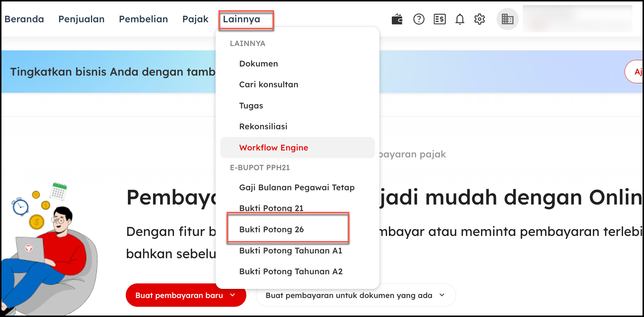Select Dokumen from the Lainnya list

(258, 64)
